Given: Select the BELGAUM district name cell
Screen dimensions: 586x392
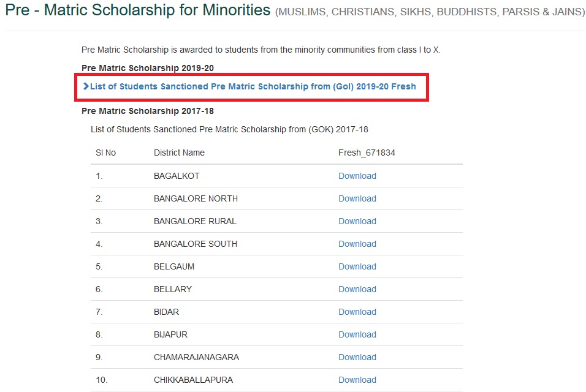Looking at the screenshot, I should 174,266.
